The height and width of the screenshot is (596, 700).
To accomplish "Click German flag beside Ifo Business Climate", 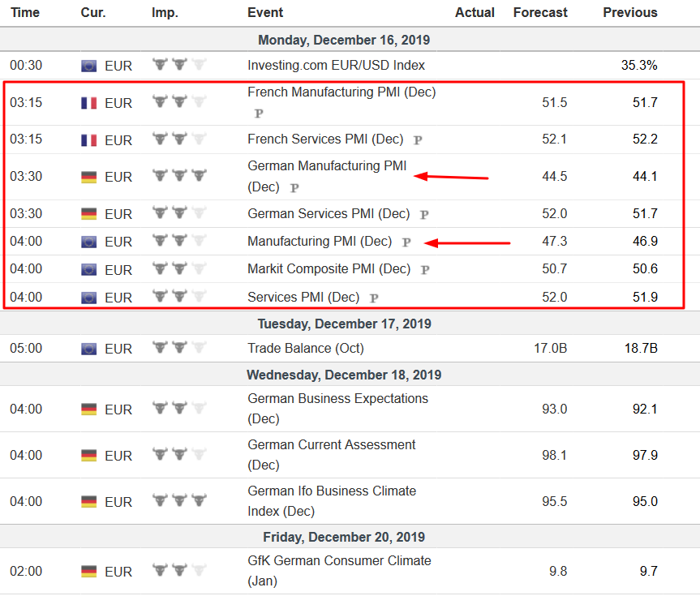I will pos(89,502).
